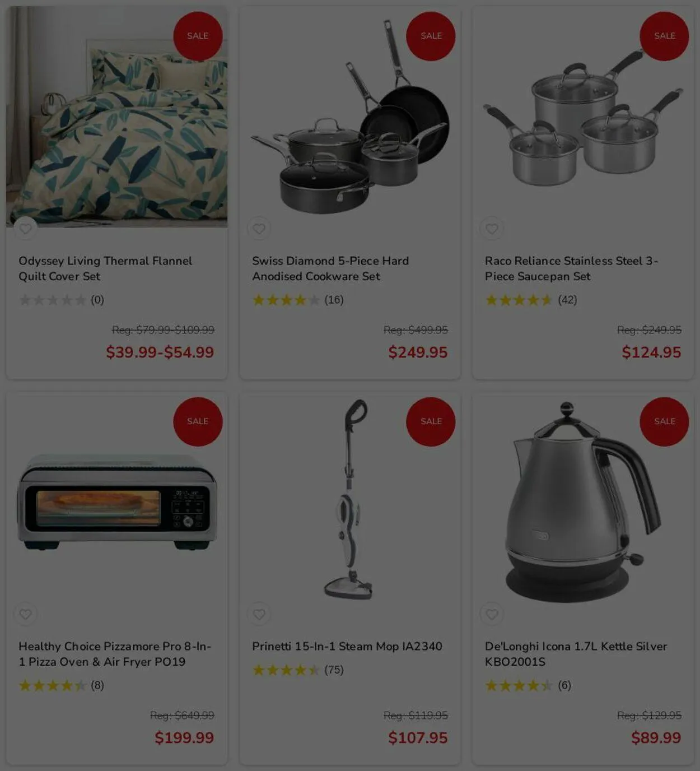The height and width of the screenshot is (771, 700).
Task: Open star rating reviews for Raco saucepan set
Action: 531,300
